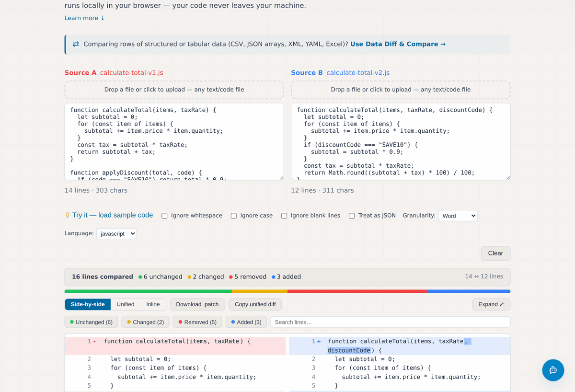Click '3 added' count in summary bar
The width and height of the screenshot is (575, 392).
[286, 277]
